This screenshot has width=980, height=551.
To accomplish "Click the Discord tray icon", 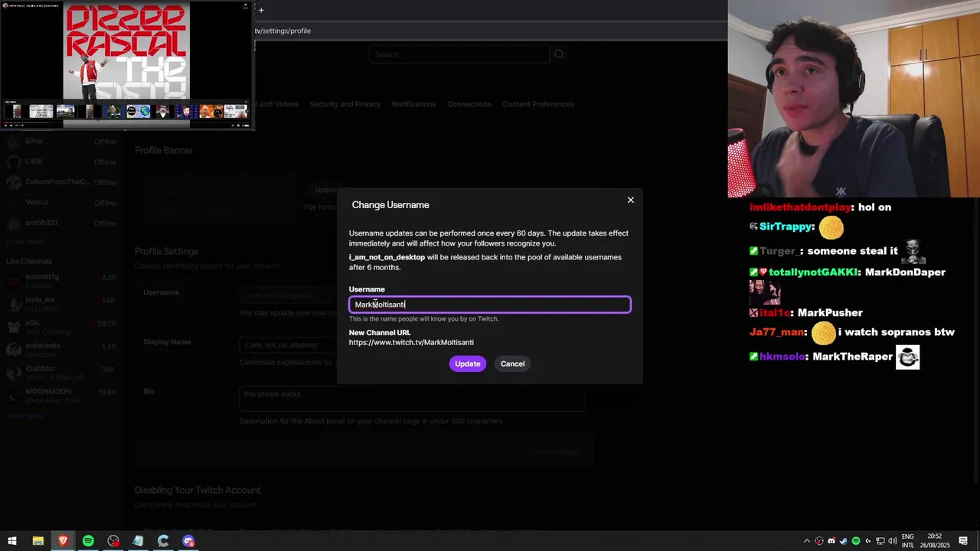I will coord(831,541).
